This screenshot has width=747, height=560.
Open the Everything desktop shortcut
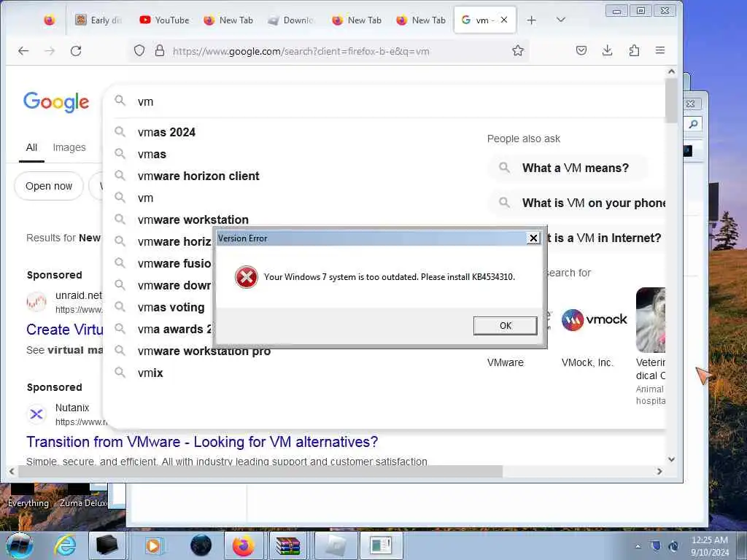[28, 495]
